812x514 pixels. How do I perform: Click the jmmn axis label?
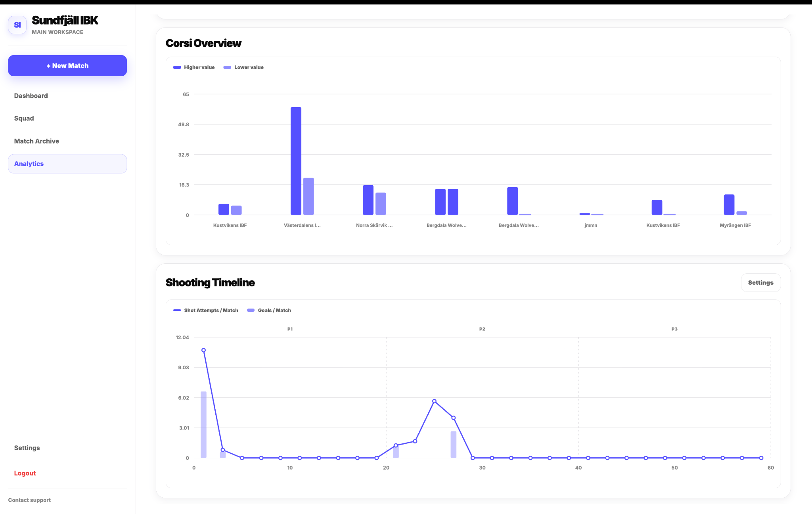click(x=591, y=225)
